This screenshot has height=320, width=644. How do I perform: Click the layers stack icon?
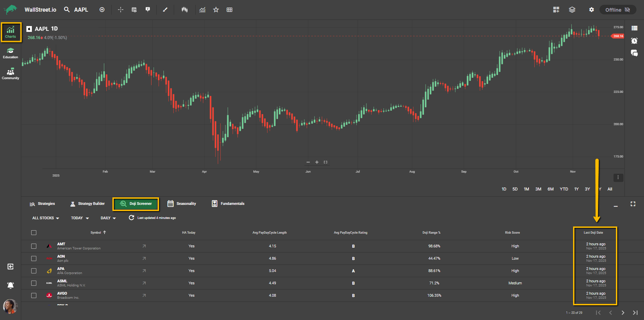coord(572,10)
